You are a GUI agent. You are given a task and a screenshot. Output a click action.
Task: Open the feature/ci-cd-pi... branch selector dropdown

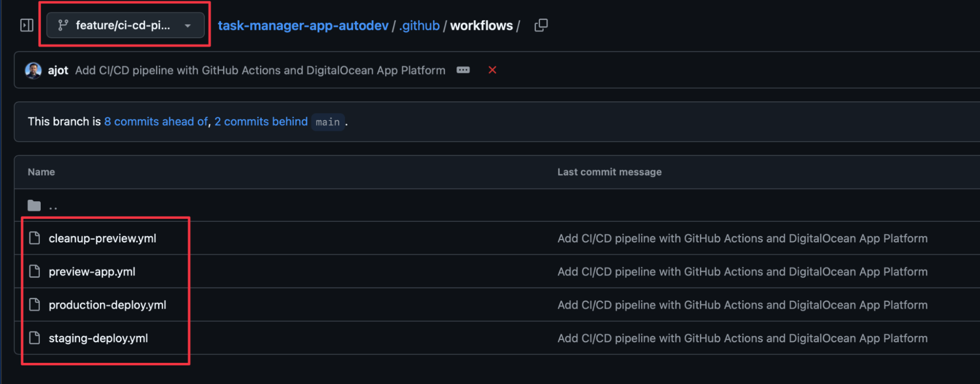click(x=126, y=25)
